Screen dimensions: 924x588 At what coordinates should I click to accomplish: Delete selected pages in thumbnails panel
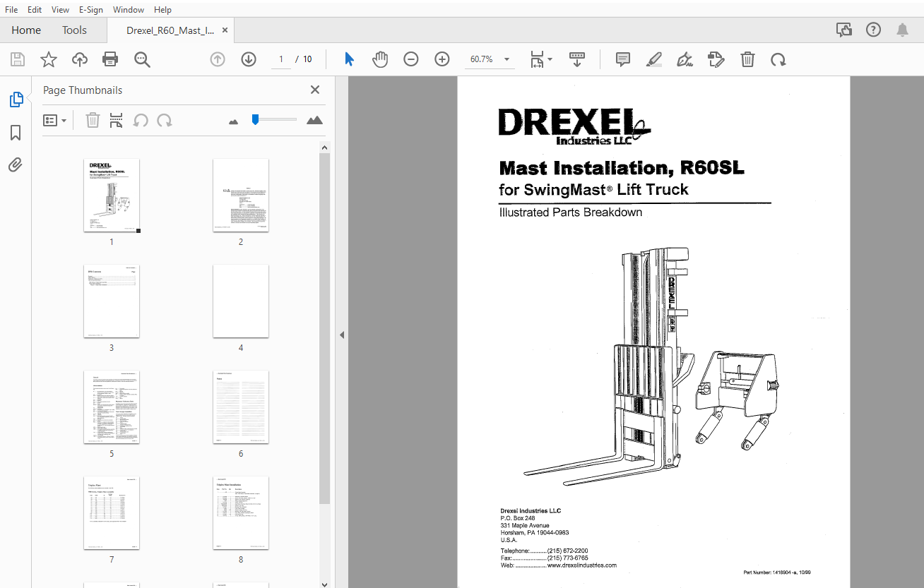coord(93,121)
